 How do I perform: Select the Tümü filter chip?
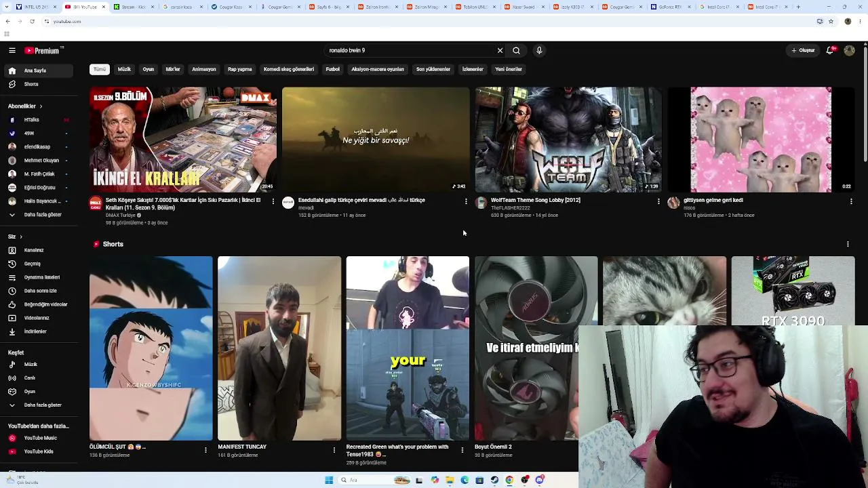100,69
